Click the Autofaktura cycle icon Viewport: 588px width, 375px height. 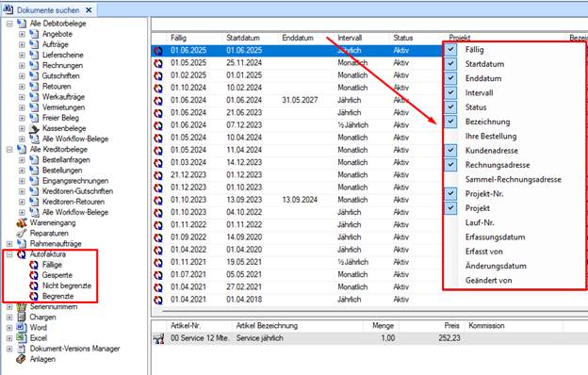coord(22,254)
